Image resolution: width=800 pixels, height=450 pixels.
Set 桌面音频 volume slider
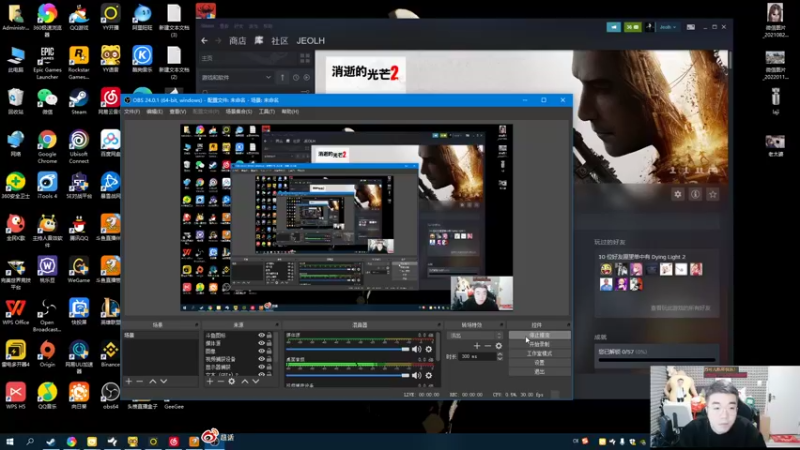point(348,376)
